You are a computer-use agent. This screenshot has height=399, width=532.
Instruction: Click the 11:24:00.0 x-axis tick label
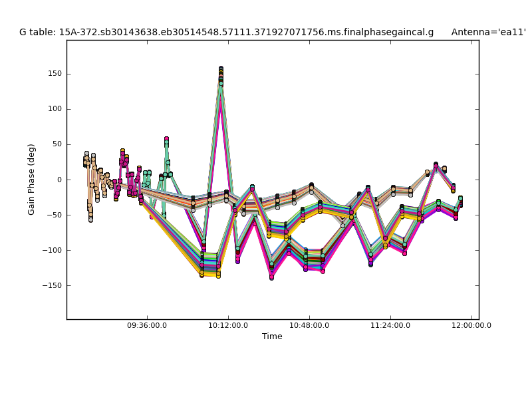pyautogui.click(x=390, y=325)
